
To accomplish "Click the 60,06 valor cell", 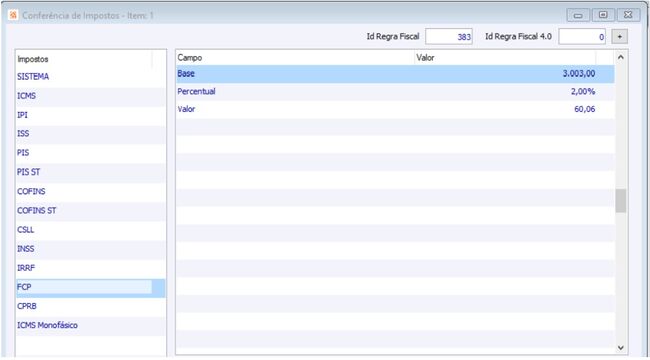I will (505, 109).
